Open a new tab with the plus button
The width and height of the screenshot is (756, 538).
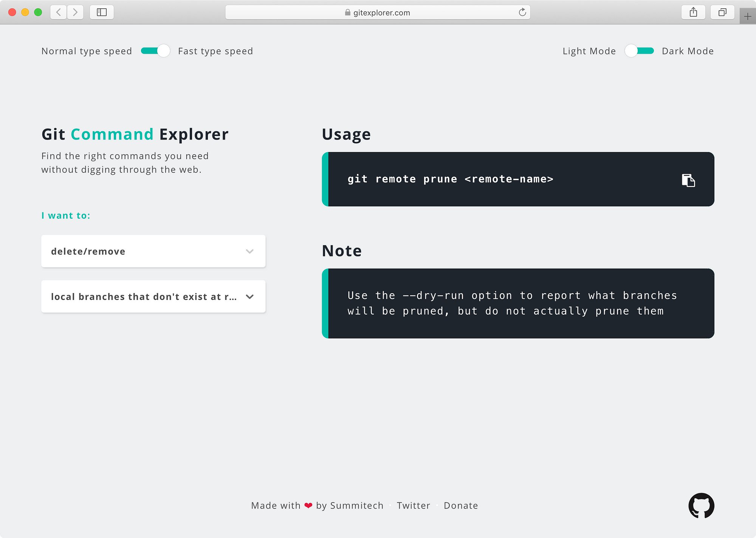[748, 16]
